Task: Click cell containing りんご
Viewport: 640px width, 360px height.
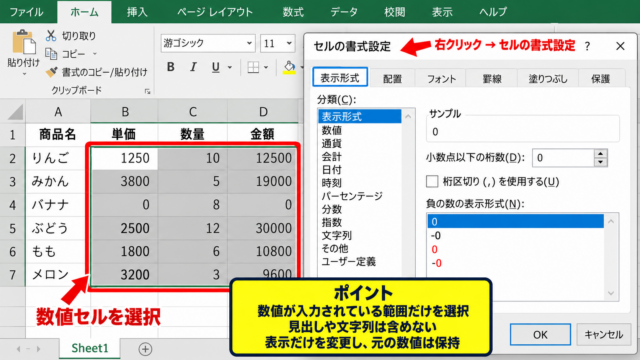Action: coord(57,158)
